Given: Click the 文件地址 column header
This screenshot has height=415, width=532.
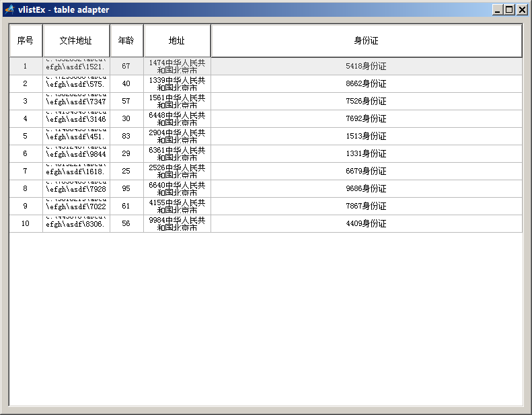Looking at the screenshot, I should click(x=76, y=41).
